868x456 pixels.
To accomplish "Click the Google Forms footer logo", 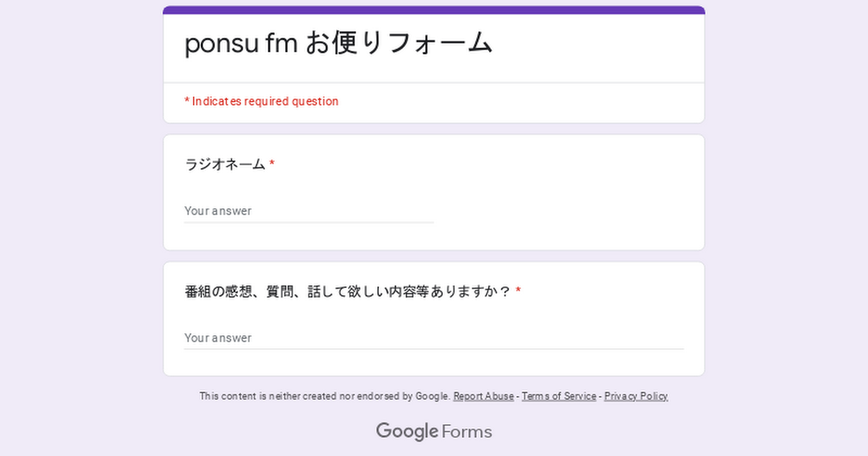I will 434,432.
